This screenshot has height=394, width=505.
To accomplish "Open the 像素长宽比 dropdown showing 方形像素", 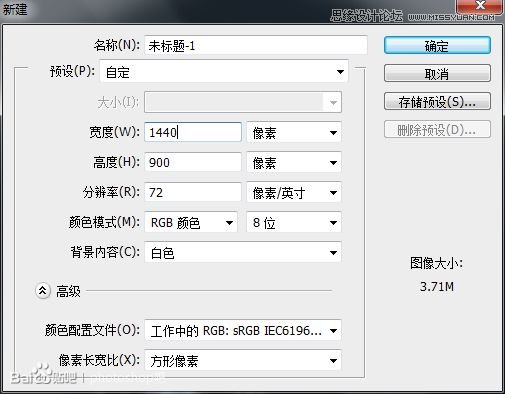I will (x=243, y=360).
